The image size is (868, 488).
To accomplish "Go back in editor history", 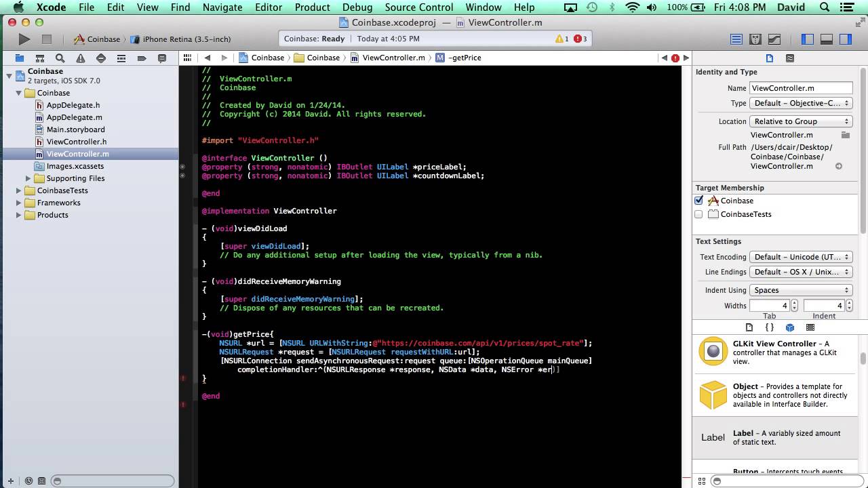I will [x=208, y=58].
